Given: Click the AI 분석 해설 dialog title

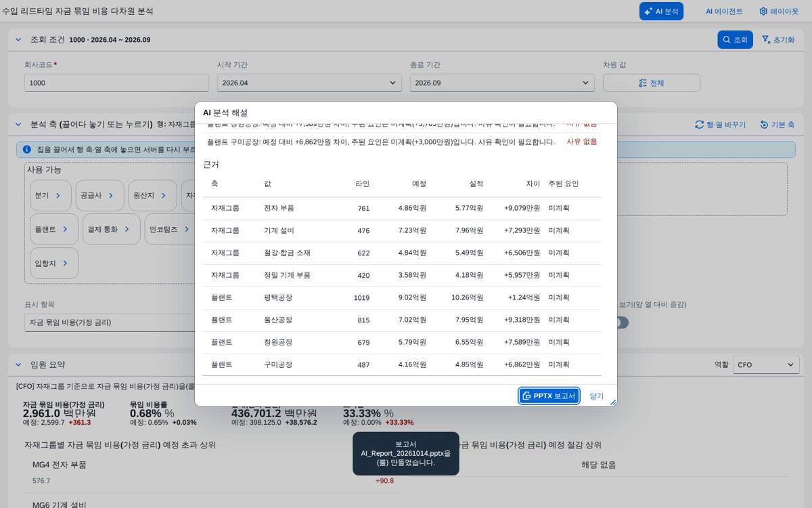Looking at the screenshot, I should pos(225,112).
